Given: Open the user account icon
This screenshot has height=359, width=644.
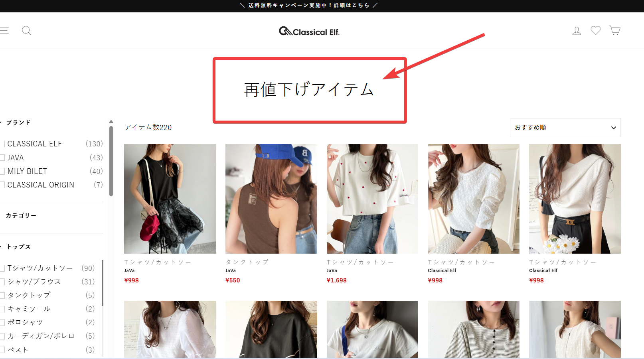Looking at the screenshot, I should [577, 31].
